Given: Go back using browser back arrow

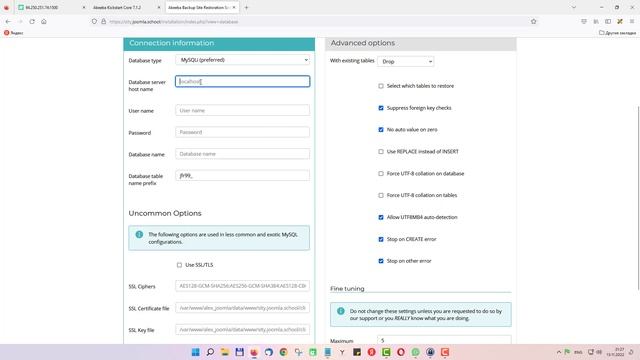Looking at the screenshot, I should pos(8,22).
